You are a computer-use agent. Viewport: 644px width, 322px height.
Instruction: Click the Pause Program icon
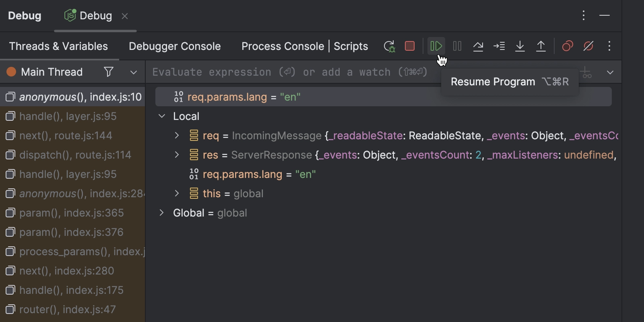[457, 46]
